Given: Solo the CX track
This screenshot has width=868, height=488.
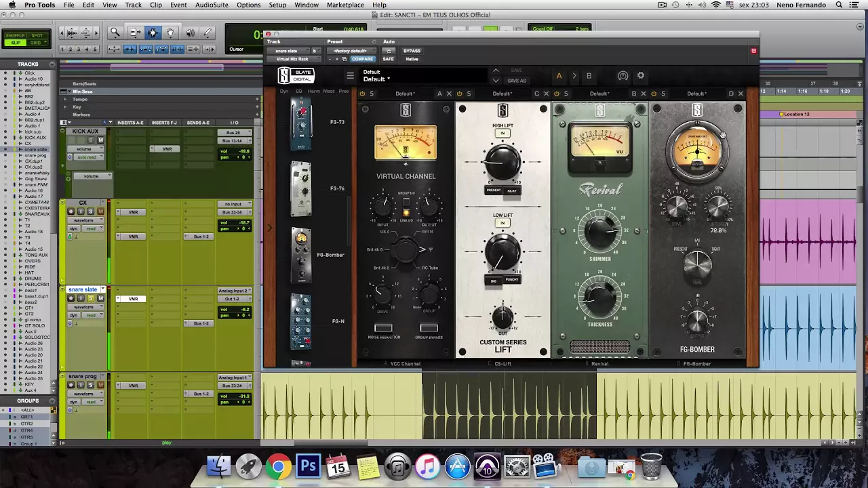Looking at the screenshot, I should coord(90,211).
